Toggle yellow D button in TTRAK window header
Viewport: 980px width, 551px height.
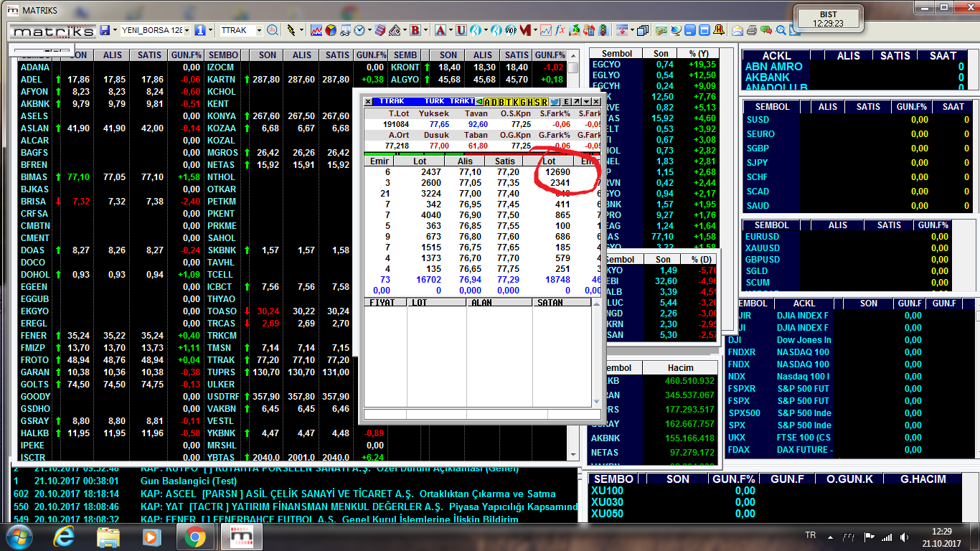click(494, 101)
